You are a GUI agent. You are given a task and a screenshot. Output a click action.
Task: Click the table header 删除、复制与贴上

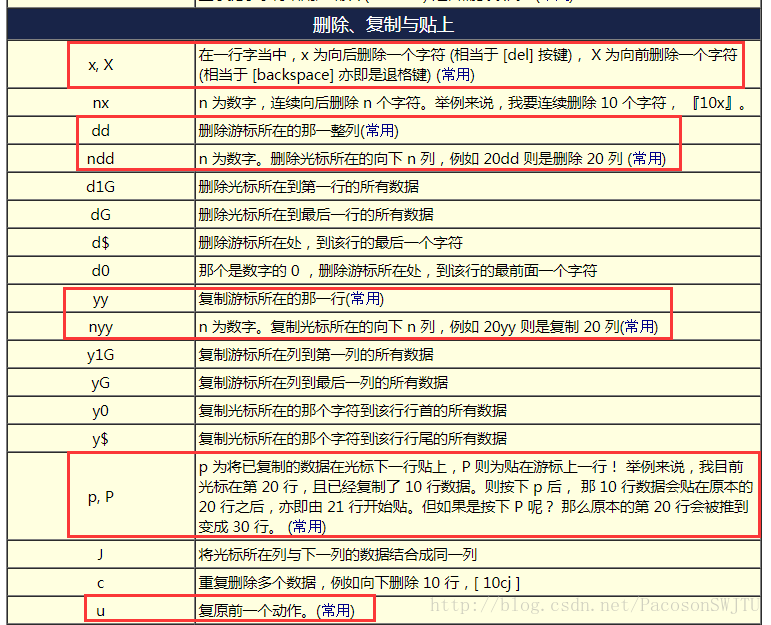(384, 25)
